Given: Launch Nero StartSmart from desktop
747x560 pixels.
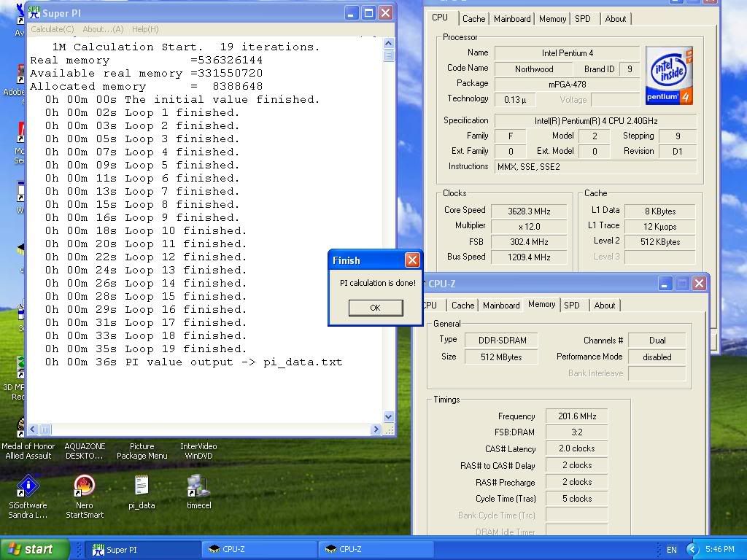Looking at the screenshot, I should 85,486.
